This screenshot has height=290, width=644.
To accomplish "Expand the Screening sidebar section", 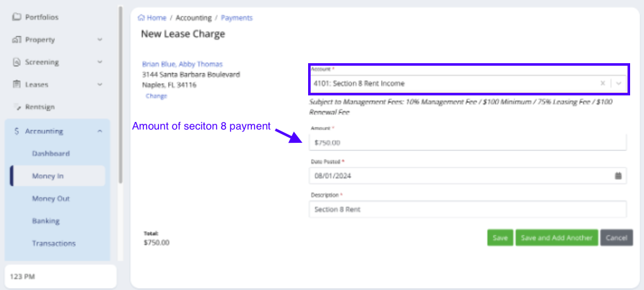I will [x=100, y=63].
